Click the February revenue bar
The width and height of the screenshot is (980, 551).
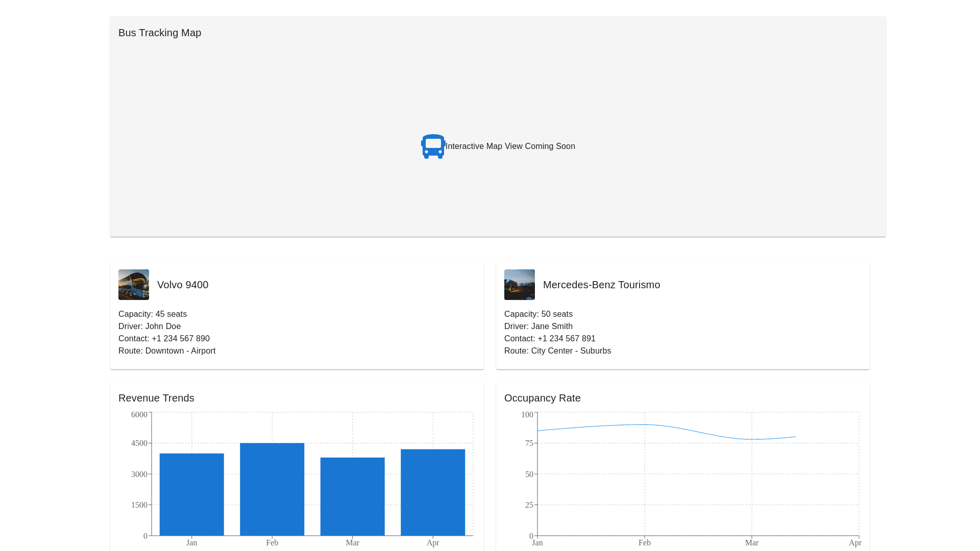coord(272,489)
